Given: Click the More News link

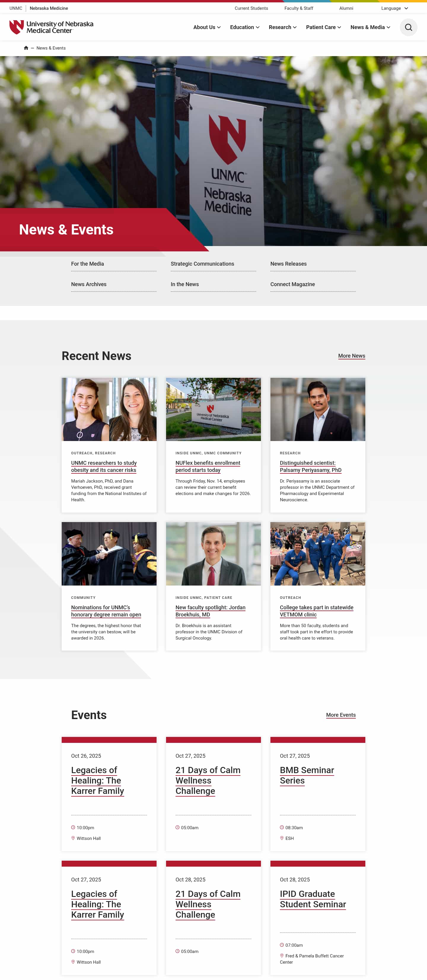Looking at the screenshot, I should click(x=351, y=356).
